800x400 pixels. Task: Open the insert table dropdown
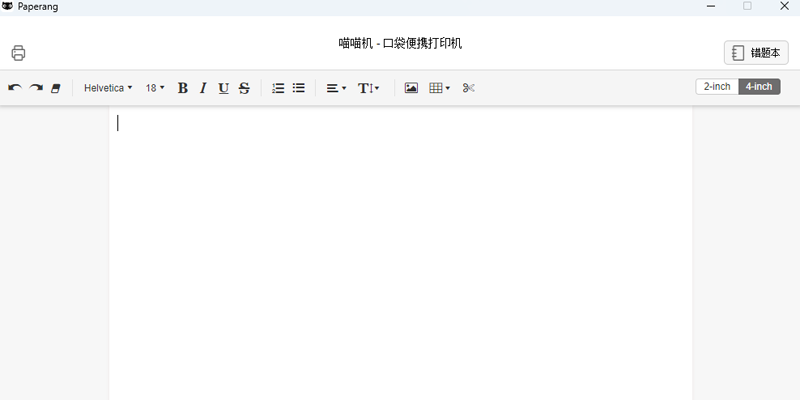pos(439,88)
